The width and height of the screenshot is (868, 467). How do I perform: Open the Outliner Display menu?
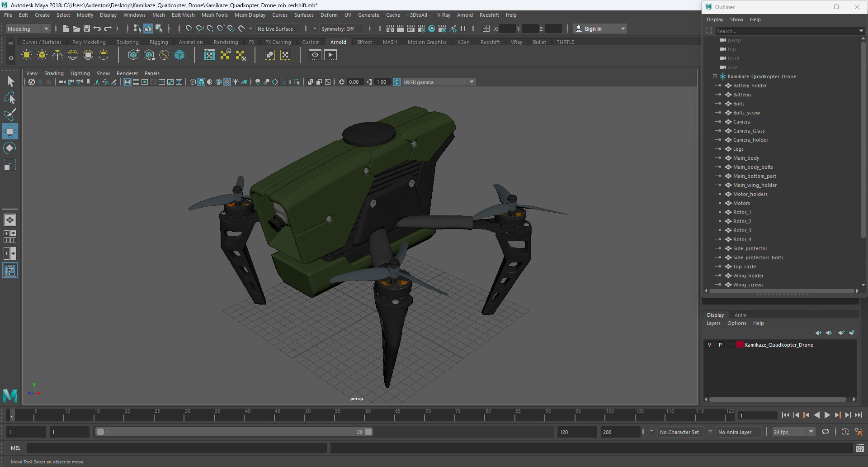(x=715, y=19)
